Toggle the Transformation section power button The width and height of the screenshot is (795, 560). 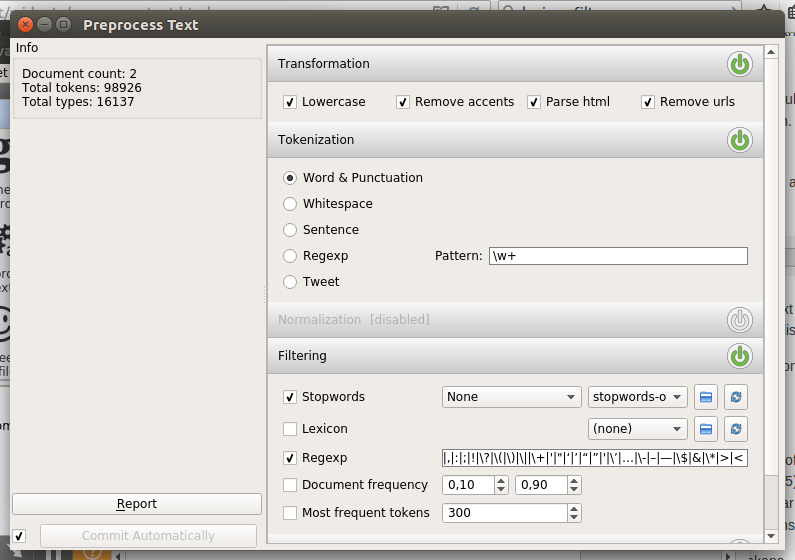coord(739,65)
